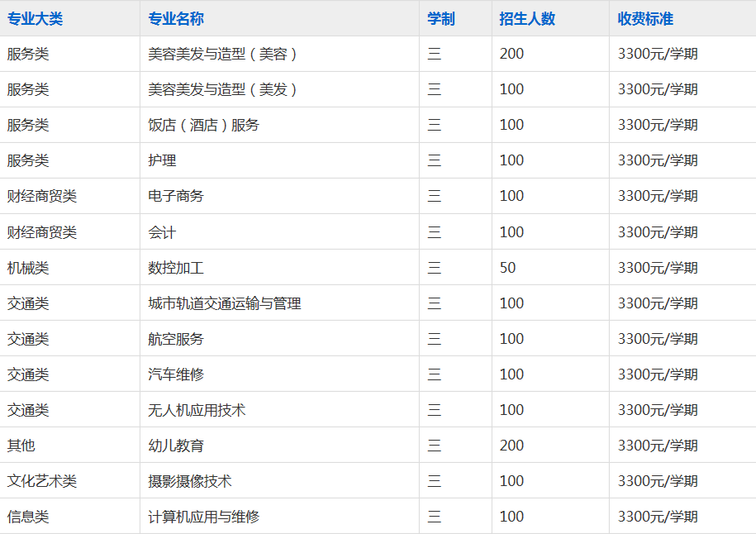Click 服务类 in the 护理 row

point(28,160)
